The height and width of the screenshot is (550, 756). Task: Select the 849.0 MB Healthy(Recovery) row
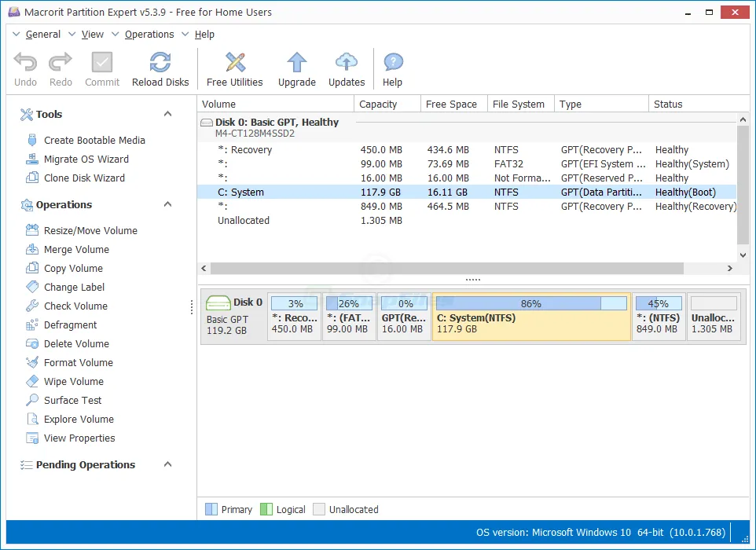[x=467, y=207]
